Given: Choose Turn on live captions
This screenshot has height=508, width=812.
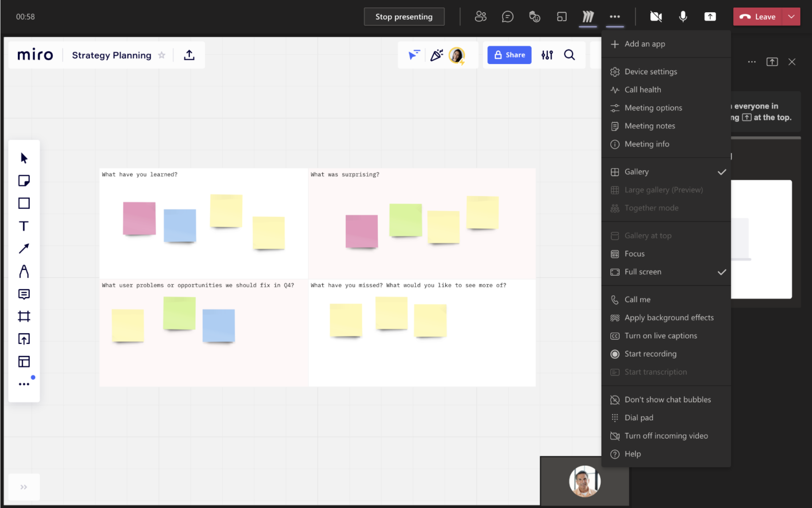Looking at the screenshot, I should pyautogui.click(x=660, y=336).
